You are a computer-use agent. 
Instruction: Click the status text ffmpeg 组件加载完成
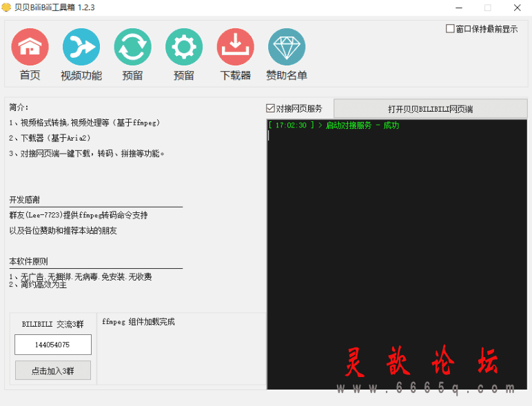click(139, 321)
